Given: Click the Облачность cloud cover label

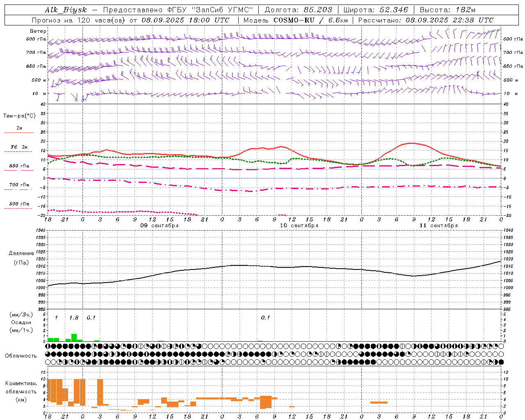Looking at the screenshot, I should click(21, 356).
